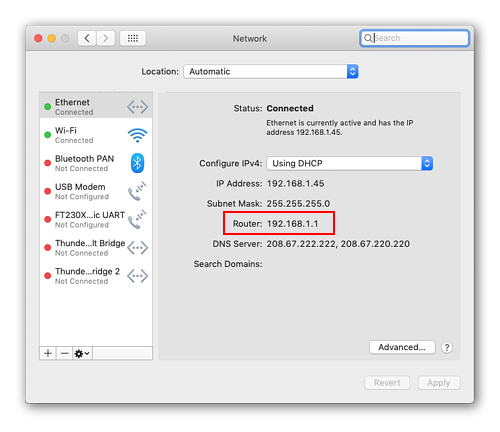The width and height of the screenshot is (500, 432).
Task: Focus the Search input field
Action: tap(414, 38)
